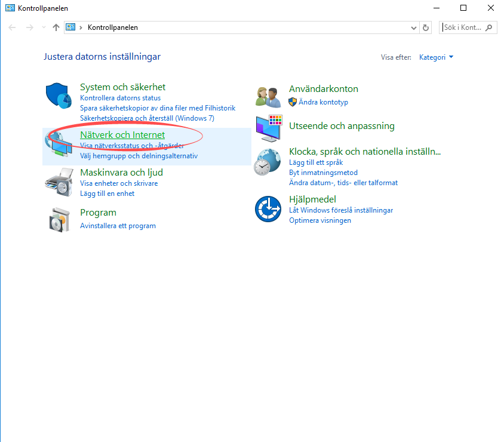
Task: Open Kontrollera datorns status
Action: [x=120, y=98]
